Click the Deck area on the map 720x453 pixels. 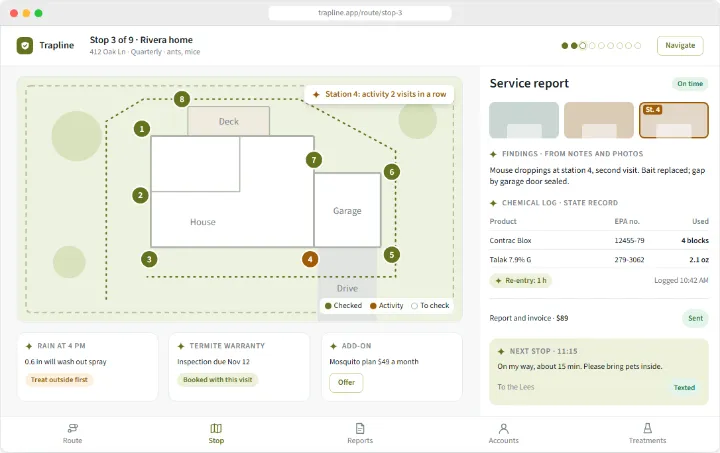click(x=229, y=122)
